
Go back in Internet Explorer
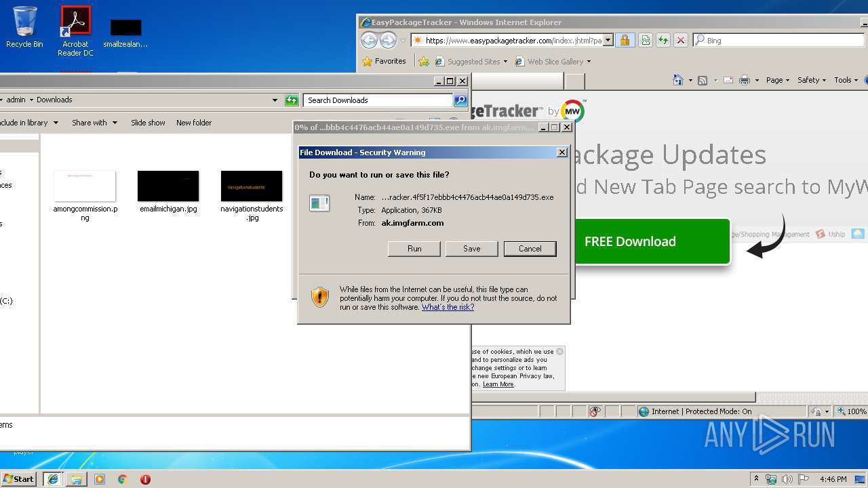[x=368, y=41]
